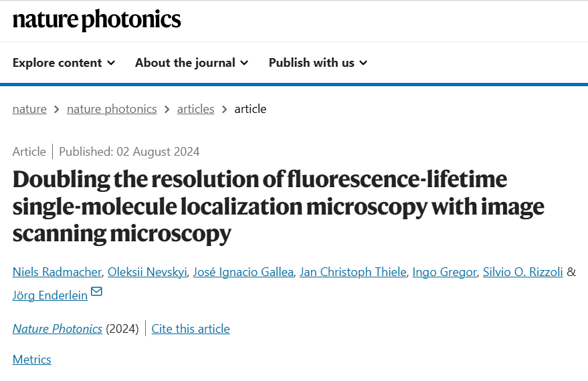Open the nature photonics breadcrumb link

[112, 109]
